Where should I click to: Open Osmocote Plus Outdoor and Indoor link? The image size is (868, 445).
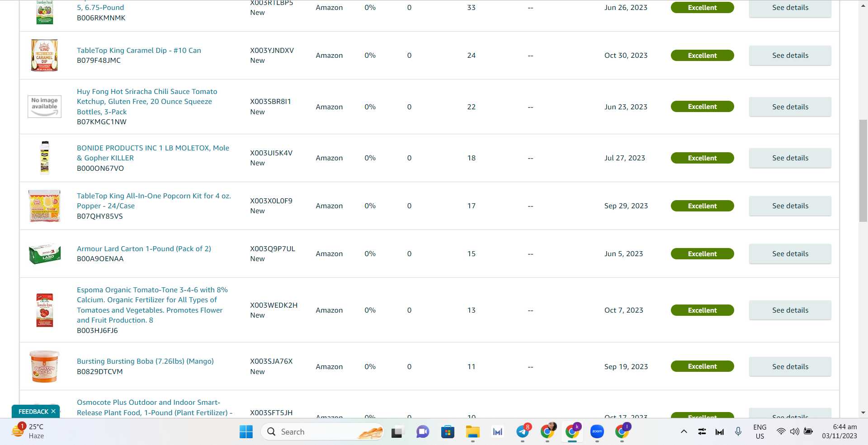click(155, 408)
